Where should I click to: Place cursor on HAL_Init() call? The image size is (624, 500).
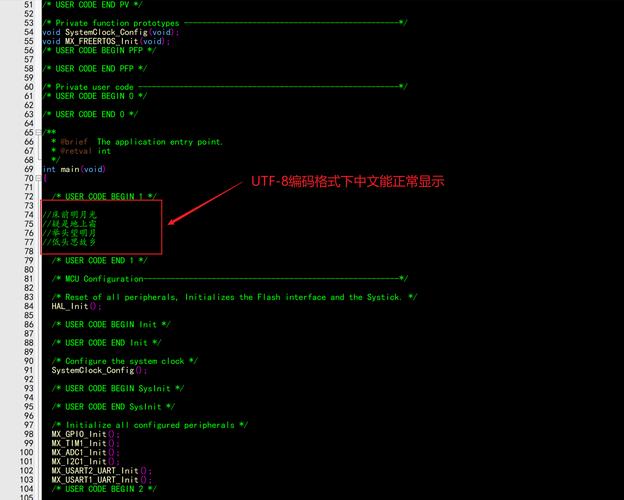(76, 306)
